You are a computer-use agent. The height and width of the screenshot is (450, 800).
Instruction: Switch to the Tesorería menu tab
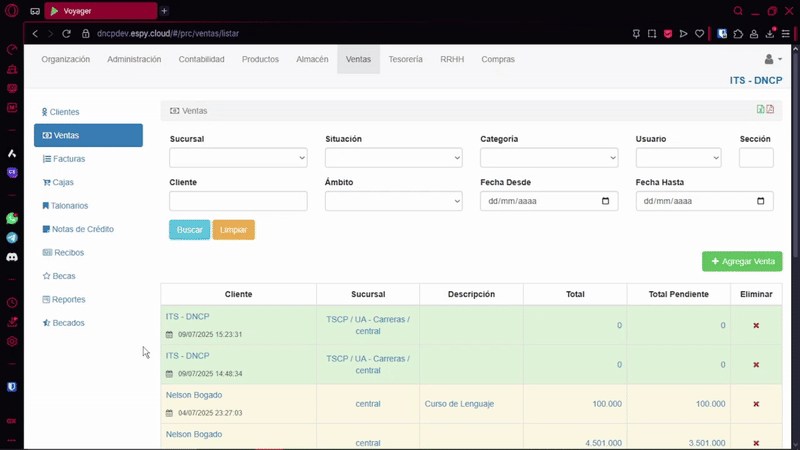(405, 60)
